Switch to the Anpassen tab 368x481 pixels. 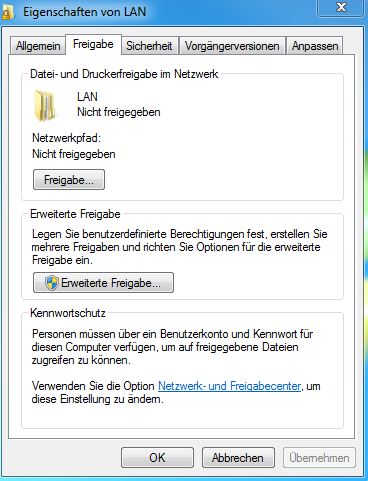tap(315, 46)
